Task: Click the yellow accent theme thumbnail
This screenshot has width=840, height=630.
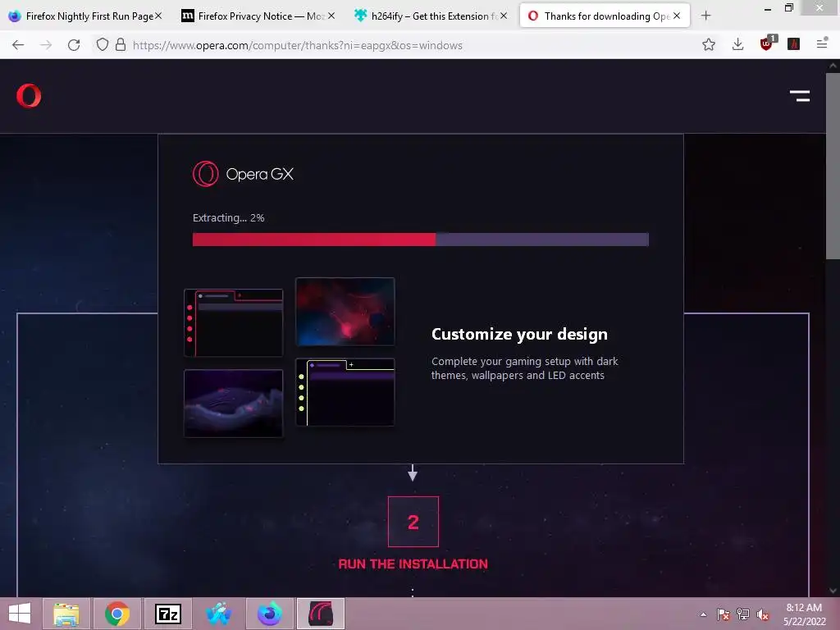Action: [345, 392]
